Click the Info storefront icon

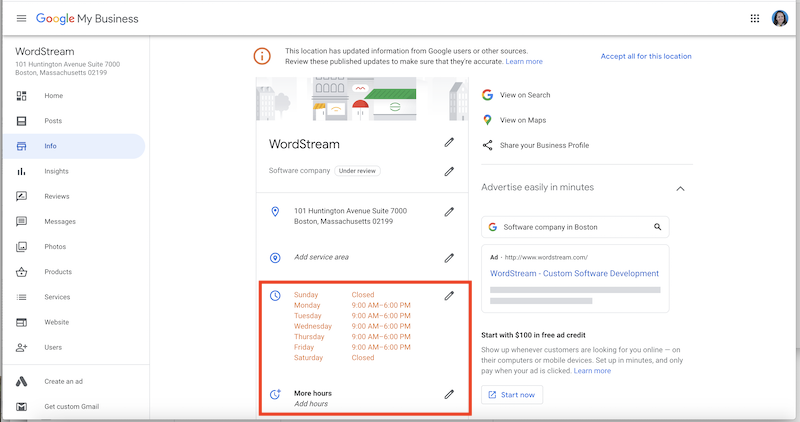(x=21, y=146)
